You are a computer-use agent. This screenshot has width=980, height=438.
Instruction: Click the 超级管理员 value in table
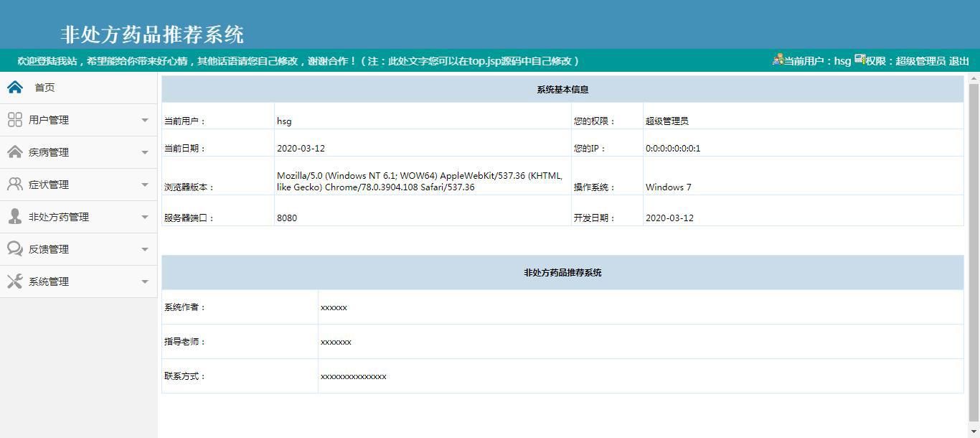click(x=667, y=121)
